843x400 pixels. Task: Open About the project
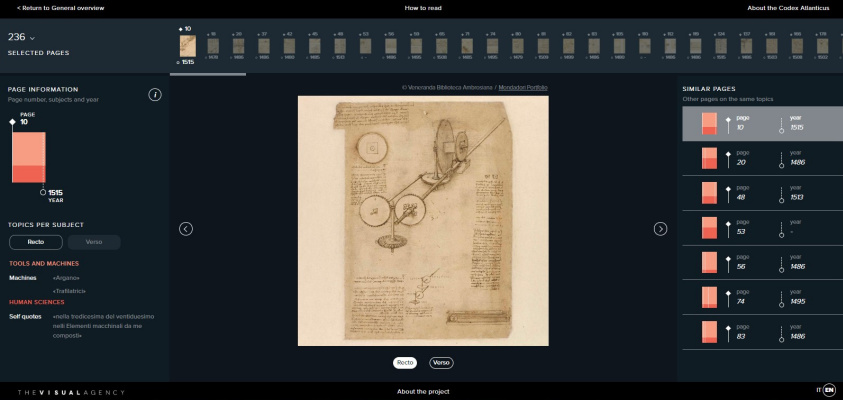[423, 391]
